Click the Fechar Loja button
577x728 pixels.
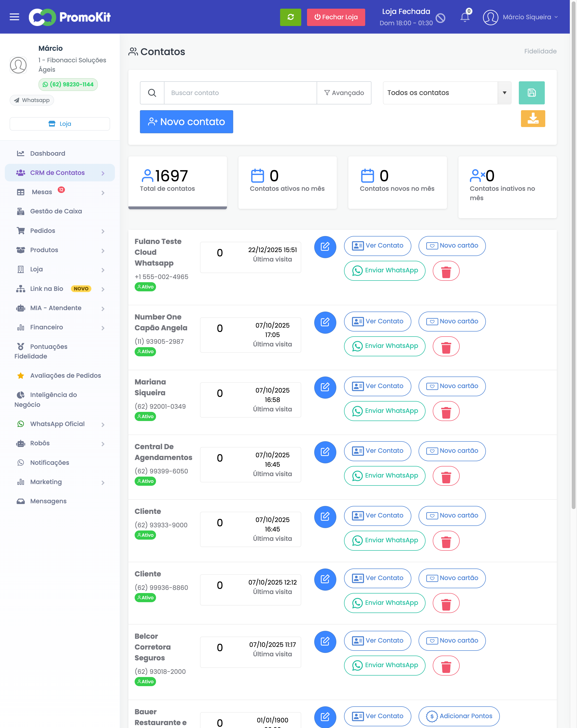pos(336,17)
